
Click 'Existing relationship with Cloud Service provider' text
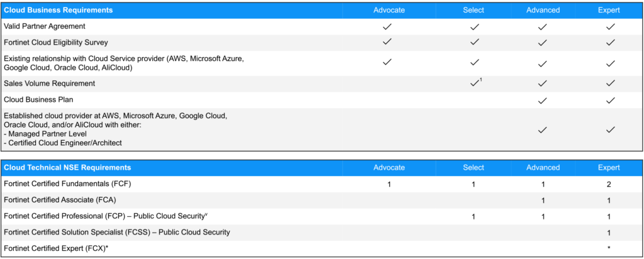coord(124,63)
